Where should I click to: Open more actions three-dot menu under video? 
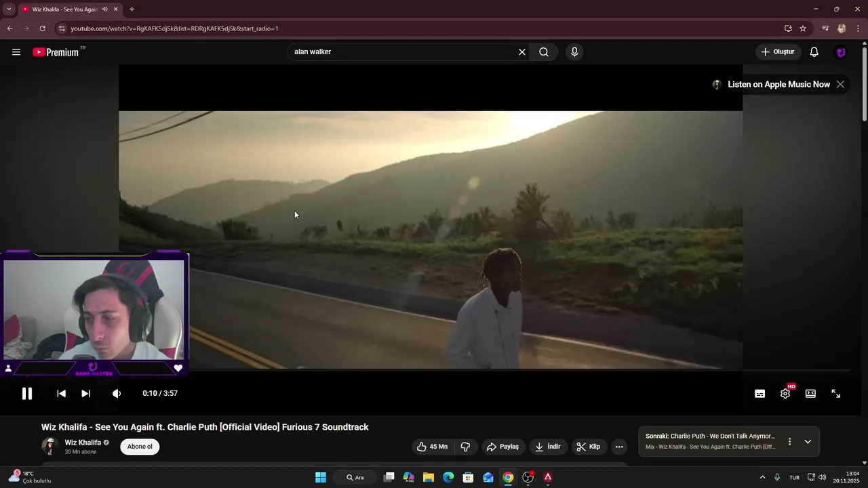click(x=619, y=447)
